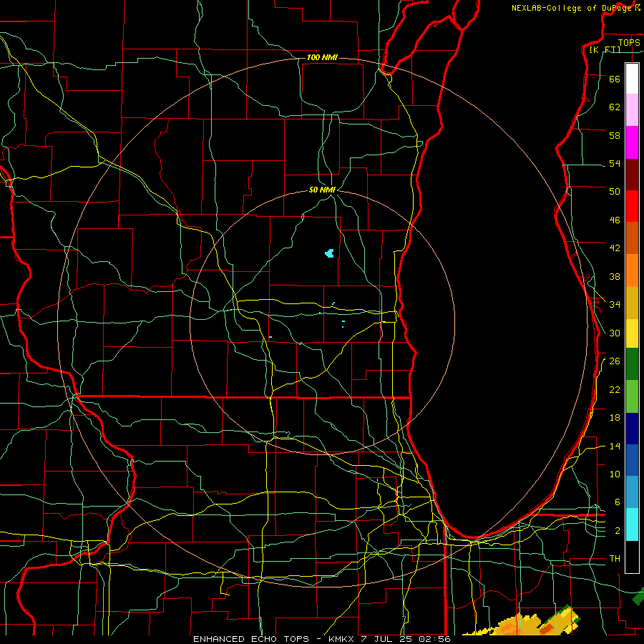Image resolution: width=644 pixels, height=644 pixels.
Task: Click the burnt orange-brown legend band
Action: pyautogui.click(x=632, y=238)
